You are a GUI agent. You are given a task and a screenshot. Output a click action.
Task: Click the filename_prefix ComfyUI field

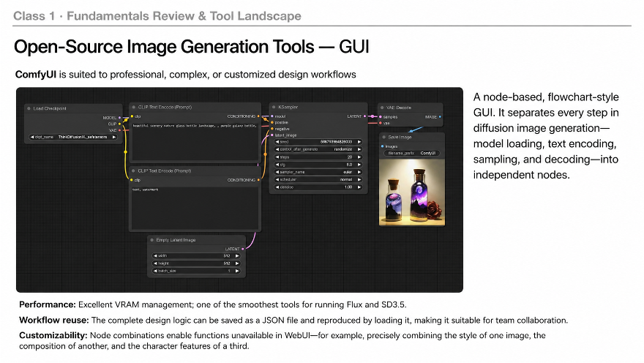[412, 153]
